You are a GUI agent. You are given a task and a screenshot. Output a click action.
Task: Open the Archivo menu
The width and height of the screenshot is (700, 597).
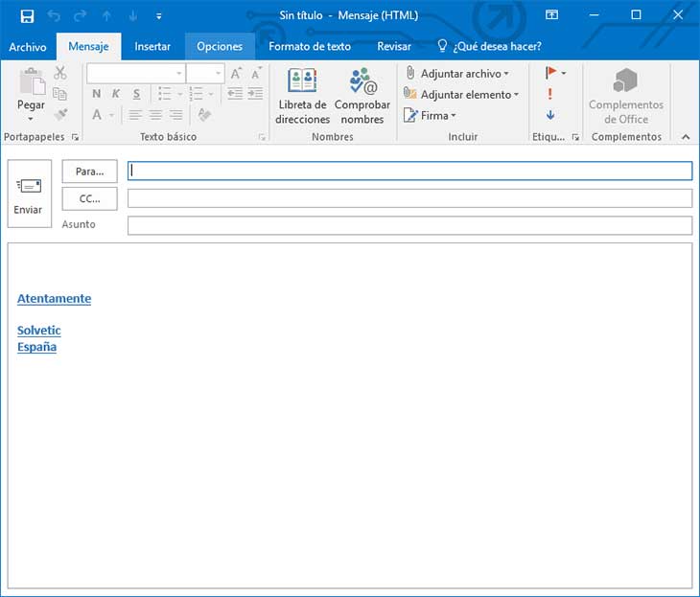[28, 46]
